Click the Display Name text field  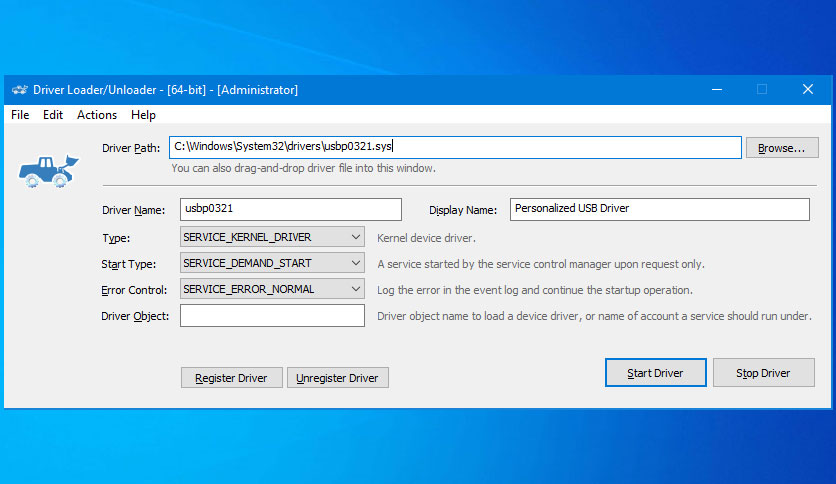660,209
